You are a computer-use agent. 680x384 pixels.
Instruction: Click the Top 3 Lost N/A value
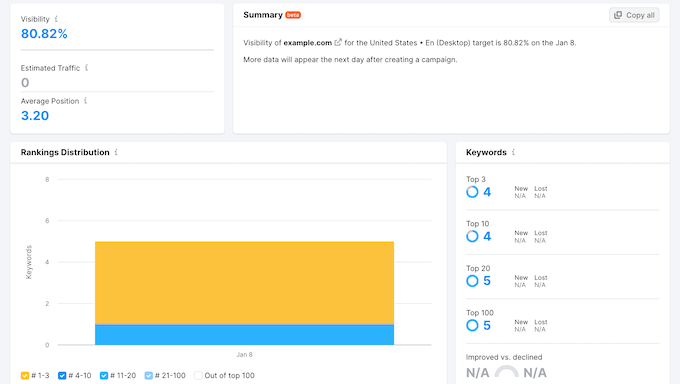tap(540, 196)
